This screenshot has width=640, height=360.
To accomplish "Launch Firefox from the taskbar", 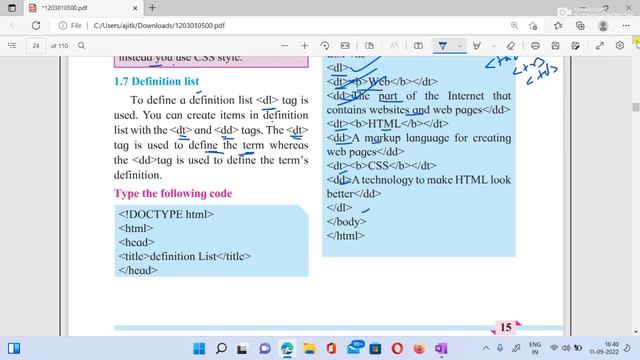I will (419, 349).
